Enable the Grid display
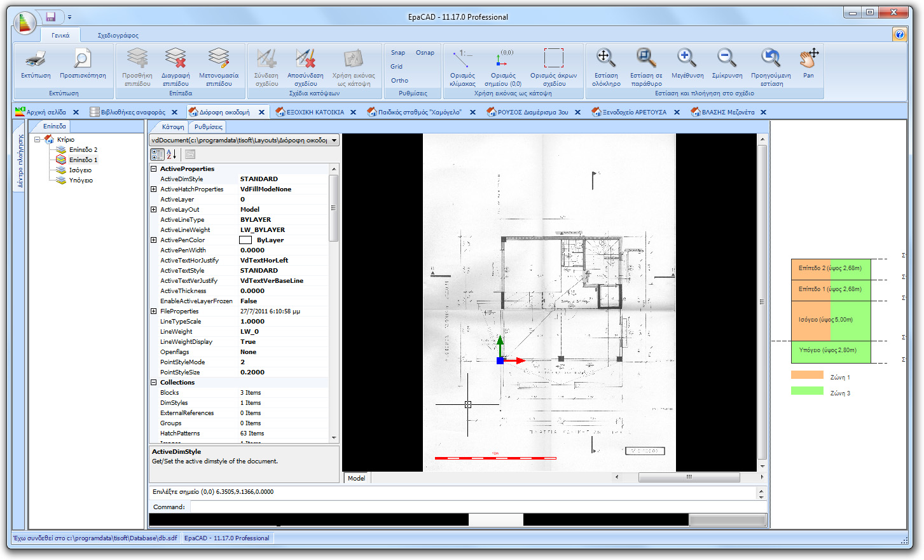924x560 pixels. (x=396, y=66)
